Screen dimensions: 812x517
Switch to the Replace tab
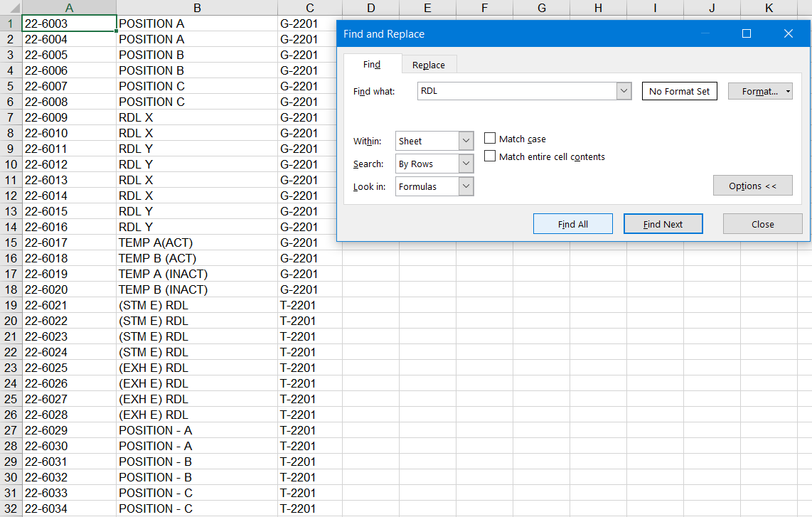click(x=429, y=65)
